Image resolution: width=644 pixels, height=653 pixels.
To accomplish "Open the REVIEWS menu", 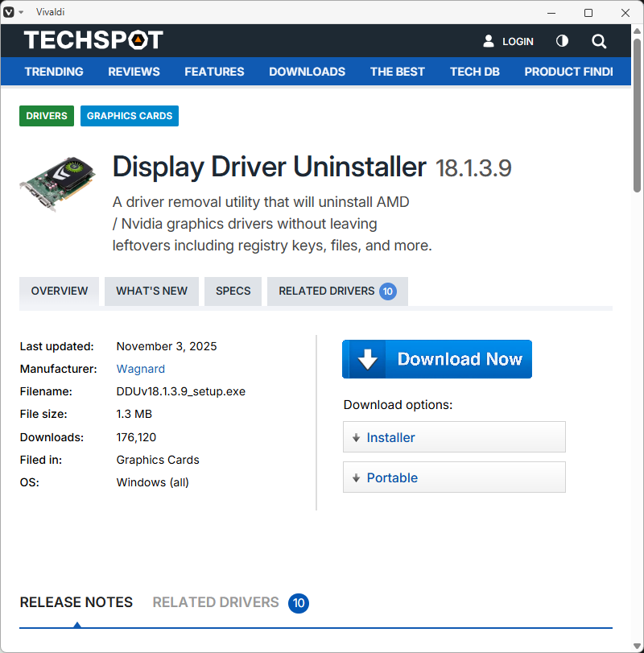I will click(x=134, y=72).
